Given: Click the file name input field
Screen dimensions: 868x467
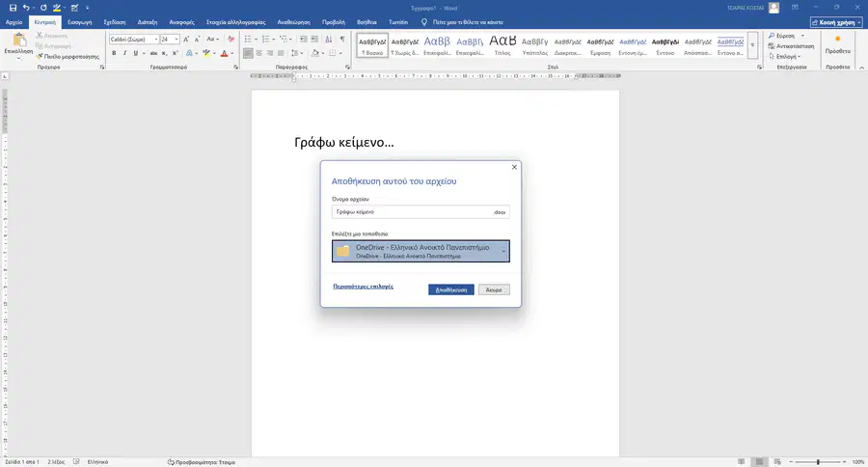Looking at the screenshot, I should (420, 211).
